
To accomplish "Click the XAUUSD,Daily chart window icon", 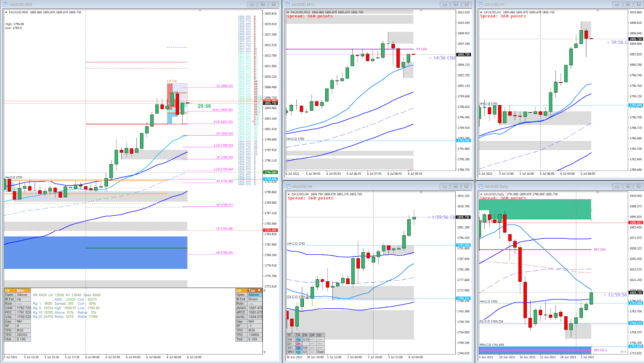I will click(x=481, y=186).
